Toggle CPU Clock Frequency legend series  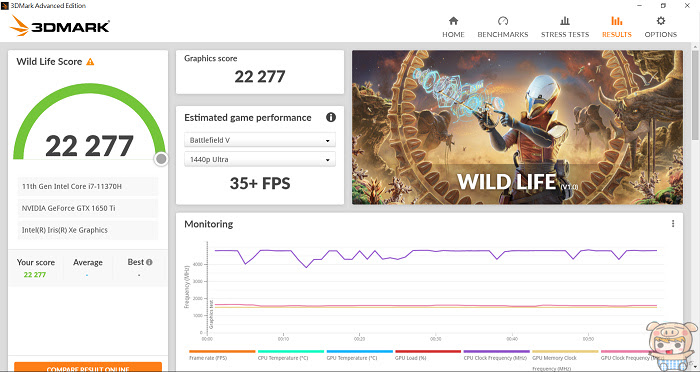(x=496, y=355)
